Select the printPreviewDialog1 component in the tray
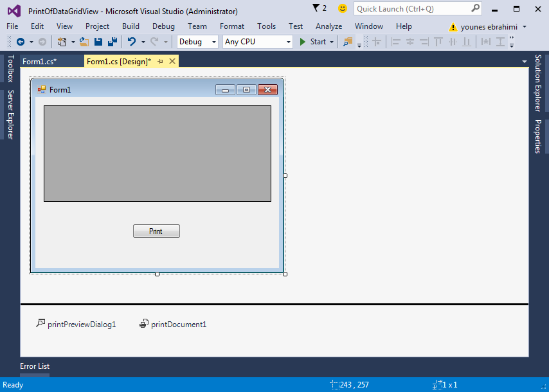This screenshot has width=549, height=392. tap(76, 325)
